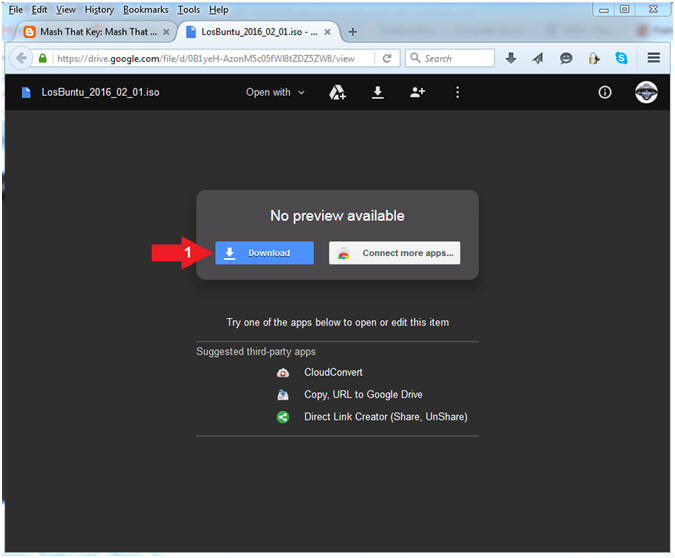
Task: Reload the page with refresh icon
Action: coord(387,58)
